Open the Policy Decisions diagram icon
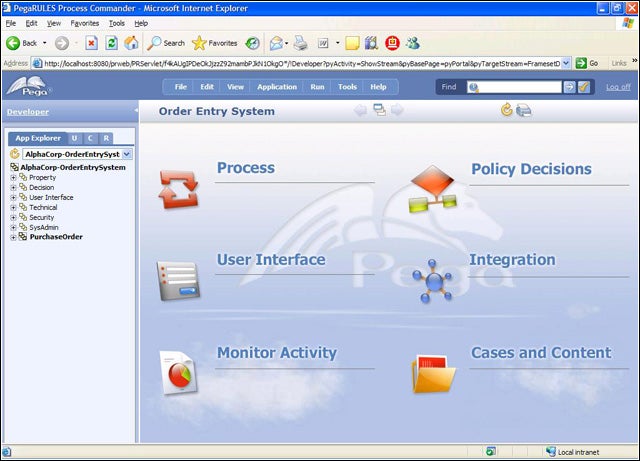The width and height of the screenshot is (640, 461). [433, 189]
